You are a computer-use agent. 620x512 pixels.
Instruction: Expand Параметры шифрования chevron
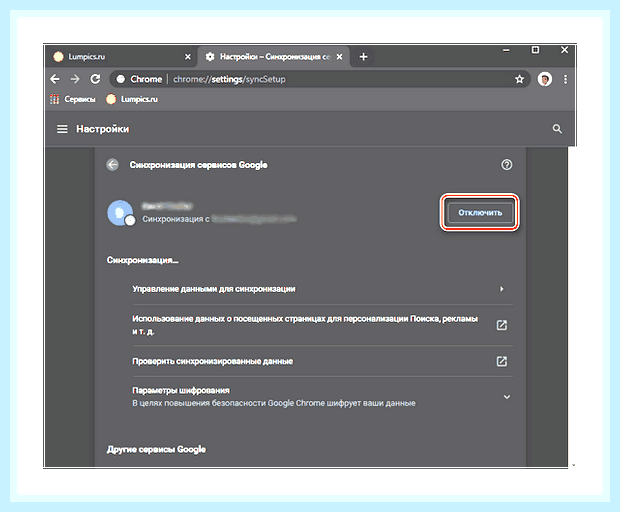click(x=507, y=397)
